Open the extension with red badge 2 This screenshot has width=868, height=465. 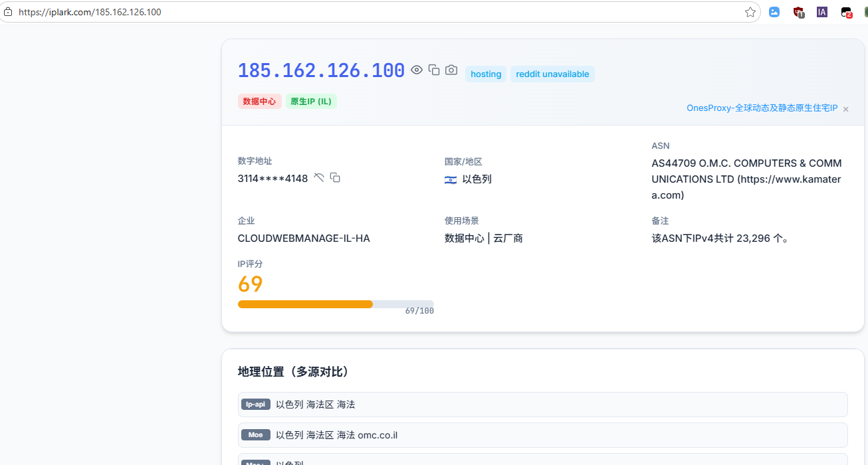pyautogui.click(x=846, y=12)
